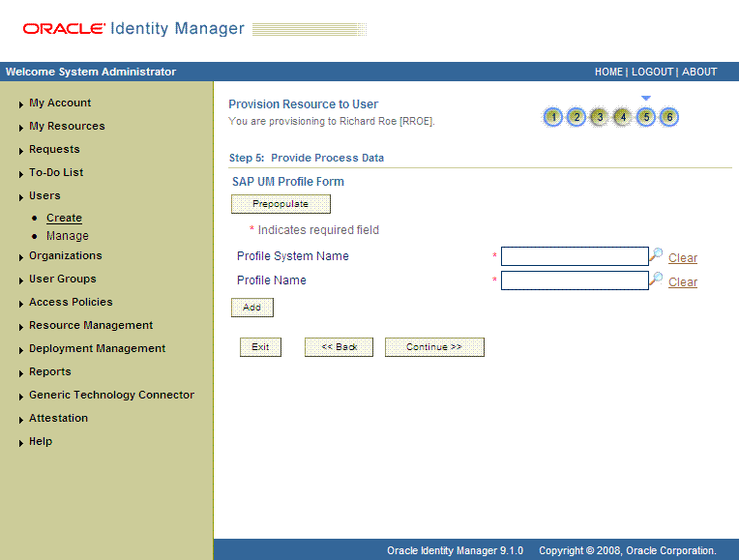Image resolution: width=739 pixels, height=560 pixels.
Task: Collapse the Users section arrow
Action: coord(20,197)
